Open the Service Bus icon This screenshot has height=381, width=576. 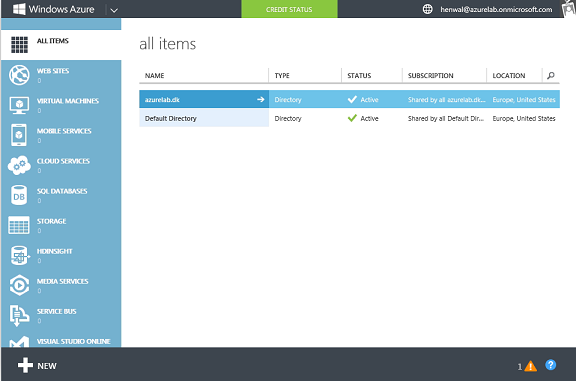pyautogui.click(x=19, y=315)
